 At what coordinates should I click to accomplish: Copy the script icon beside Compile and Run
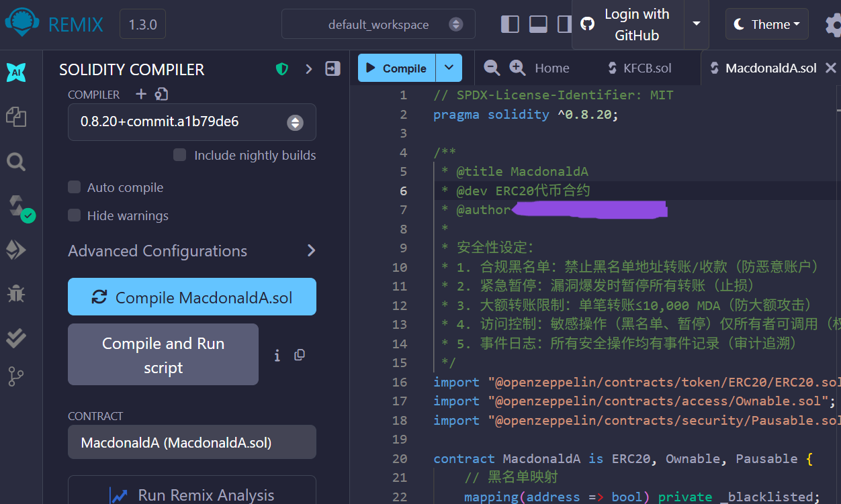pyautogui.click(x=300, y=355)
